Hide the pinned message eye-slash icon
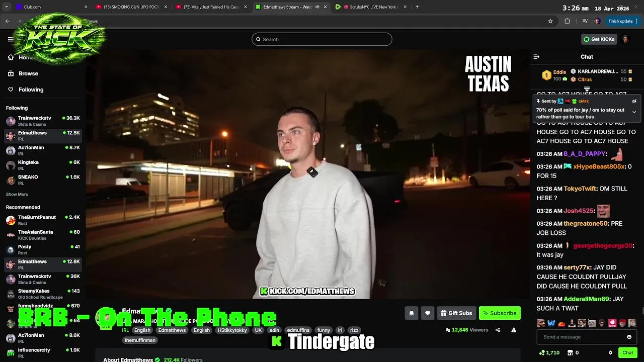This screenshot has height=362, width=644. 634,101
